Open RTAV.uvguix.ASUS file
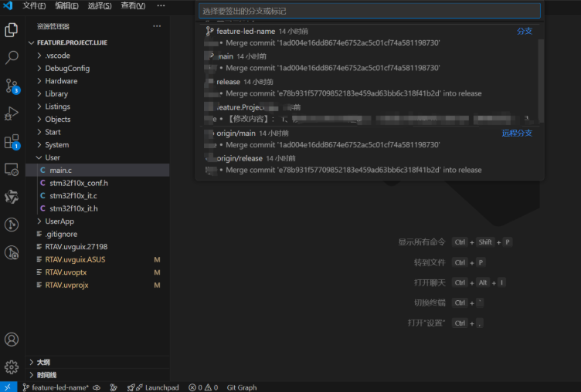 click(x=97, y=259)
